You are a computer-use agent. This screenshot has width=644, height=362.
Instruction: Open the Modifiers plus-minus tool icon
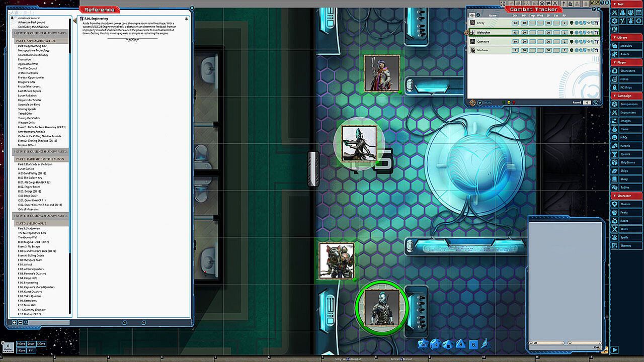[623, 21]
